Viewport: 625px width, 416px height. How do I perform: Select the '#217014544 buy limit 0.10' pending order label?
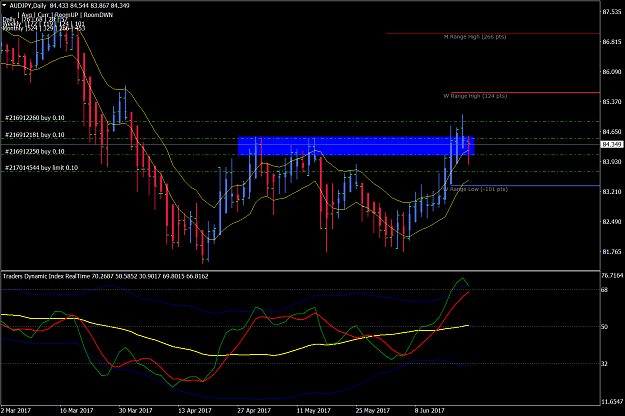pos(41,168)
